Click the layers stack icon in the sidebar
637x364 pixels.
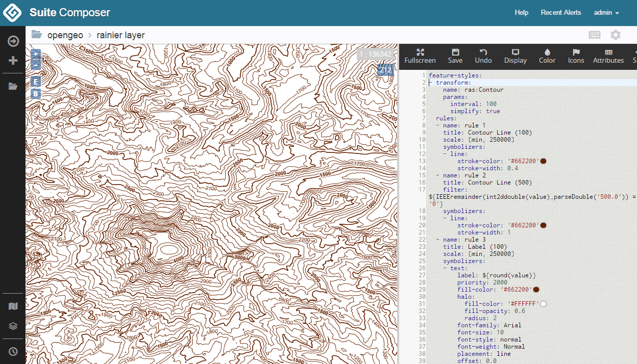pos(13,326)
